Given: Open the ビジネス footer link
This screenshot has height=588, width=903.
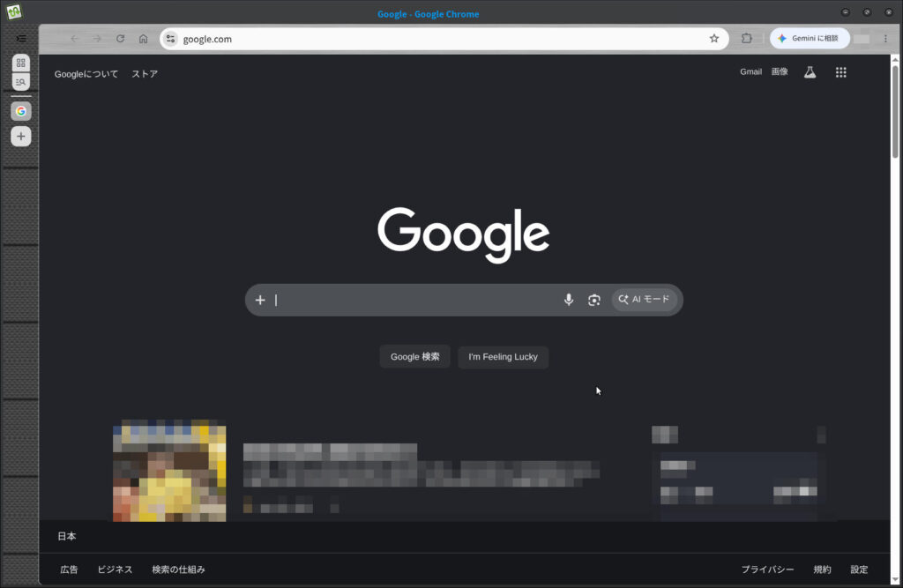Looking at the screenshot, I should point(115,569).
